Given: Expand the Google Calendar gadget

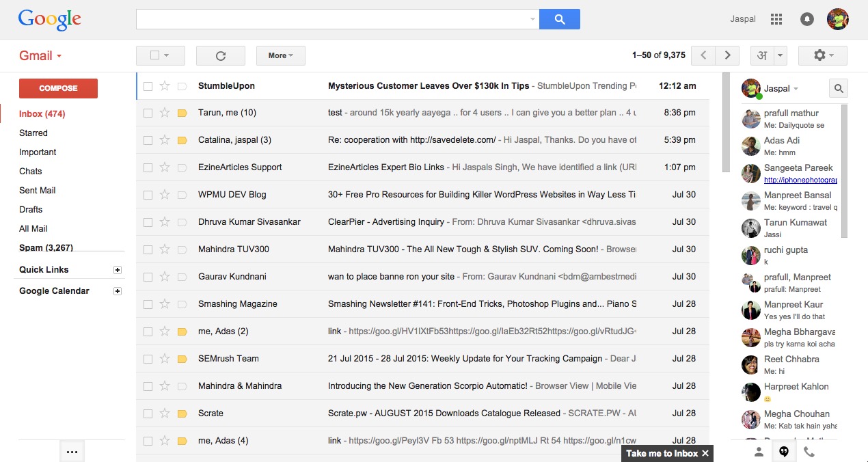Looking at the screenshot, I should click(x=118, y=291).
